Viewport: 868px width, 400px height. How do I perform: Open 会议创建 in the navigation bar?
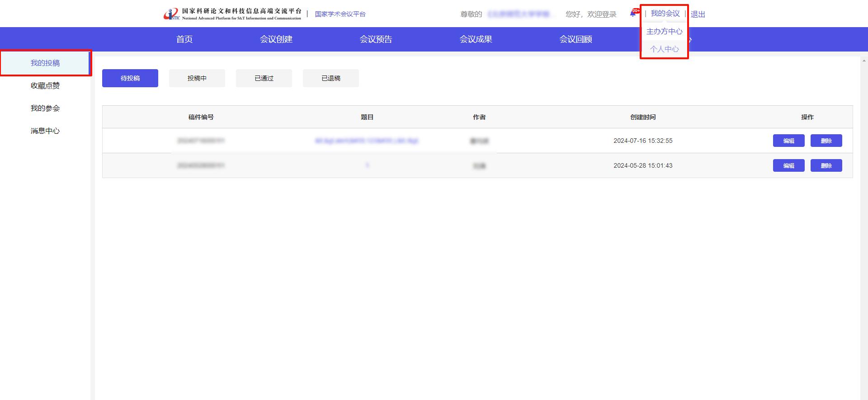click(276, 39)
